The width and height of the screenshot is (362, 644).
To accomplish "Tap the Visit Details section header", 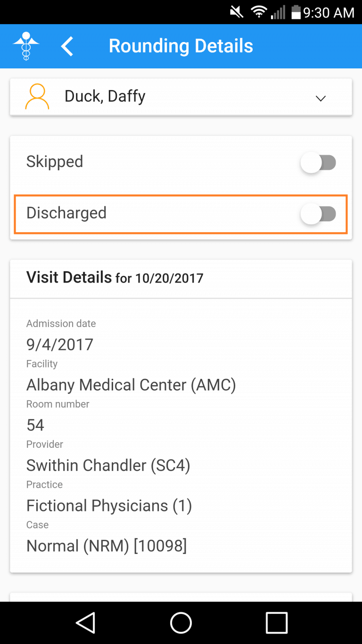I will 115,278.
